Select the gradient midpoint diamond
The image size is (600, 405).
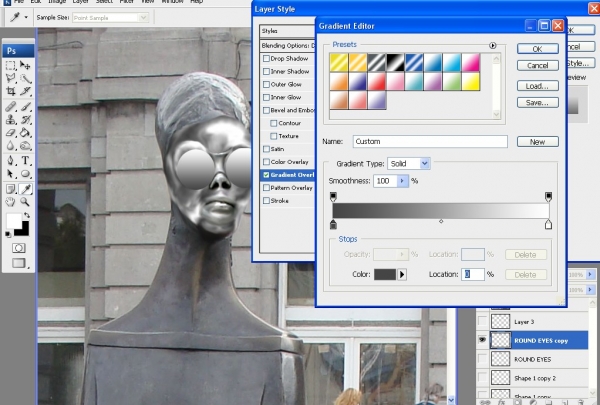pyautogui.click(x=441, y=221)
